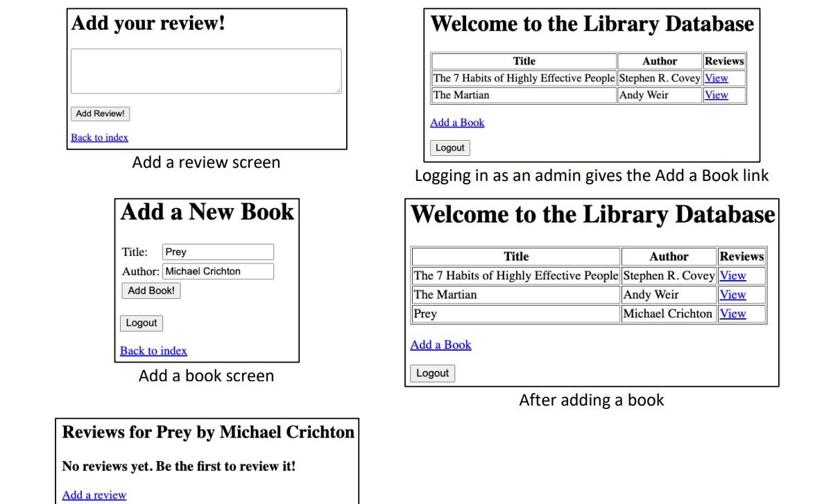Image resolution: width=840 pixels, height=504 pixels.
Task: Click the Add Review! button
Action: click(99, 113)
